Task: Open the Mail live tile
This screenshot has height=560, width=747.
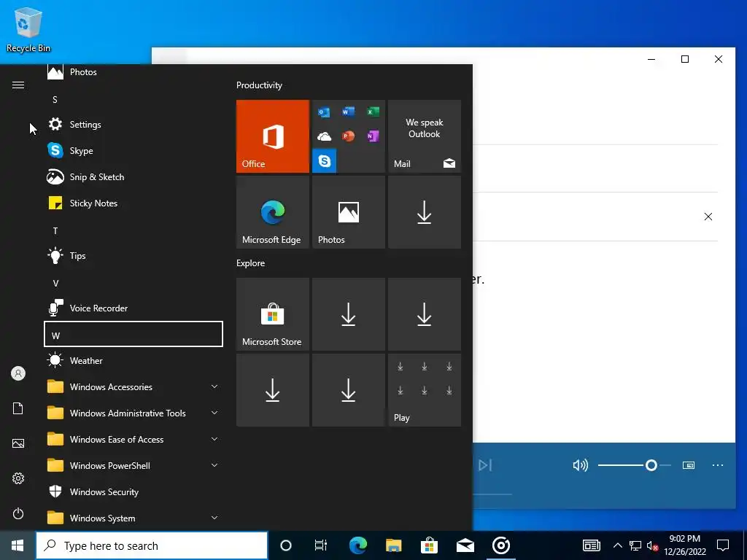Action: pyautogui.click(x=425, y=136)
